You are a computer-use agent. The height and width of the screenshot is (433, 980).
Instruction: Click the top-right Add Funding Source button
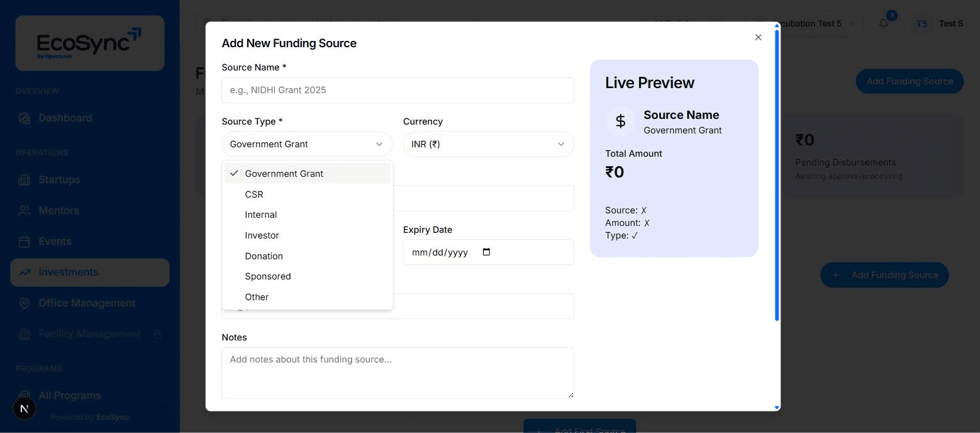pos(910,81)
